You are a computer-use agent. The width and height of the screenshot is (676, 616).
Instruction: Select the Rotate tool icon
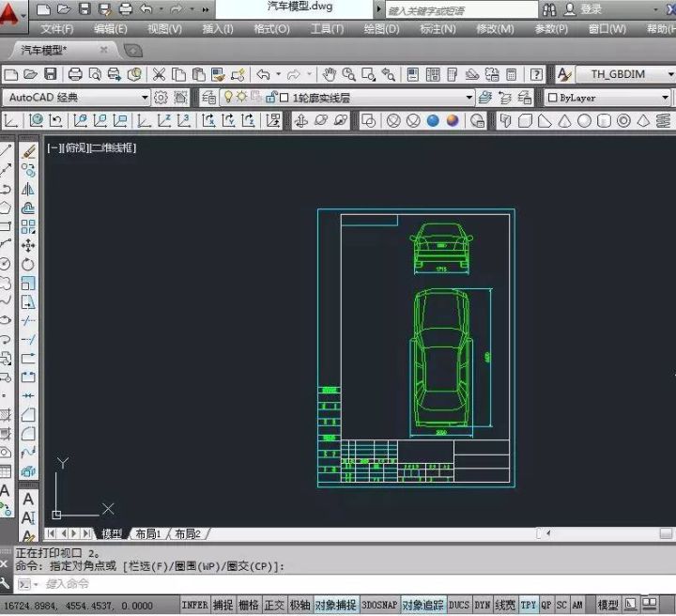(x=28, y=264)
